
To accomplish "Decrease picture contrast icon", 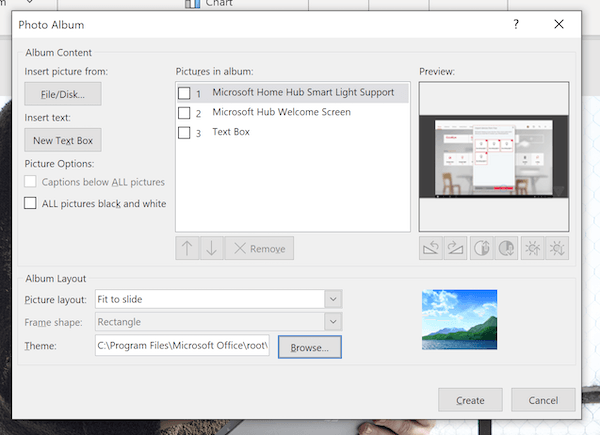I will click(x=506, y=248).
